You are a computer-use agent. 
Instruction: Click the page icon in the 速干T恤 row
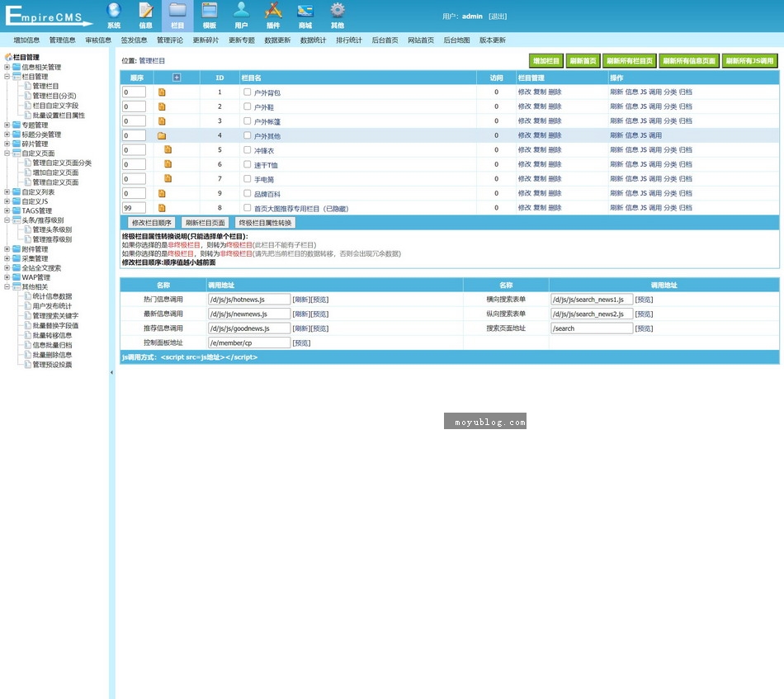tap(168, 164)
